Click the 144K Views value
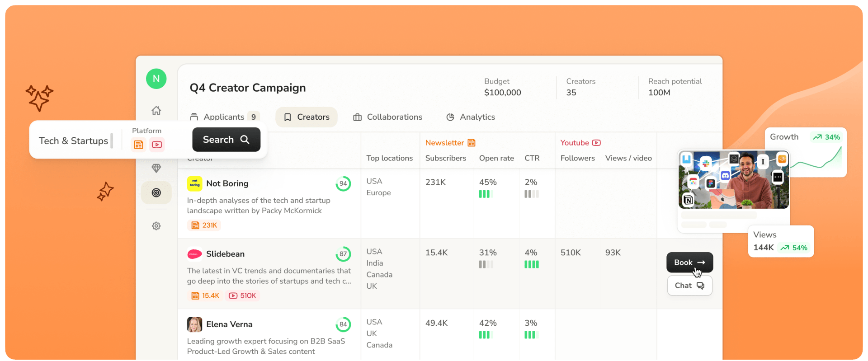 coord(764,248)
